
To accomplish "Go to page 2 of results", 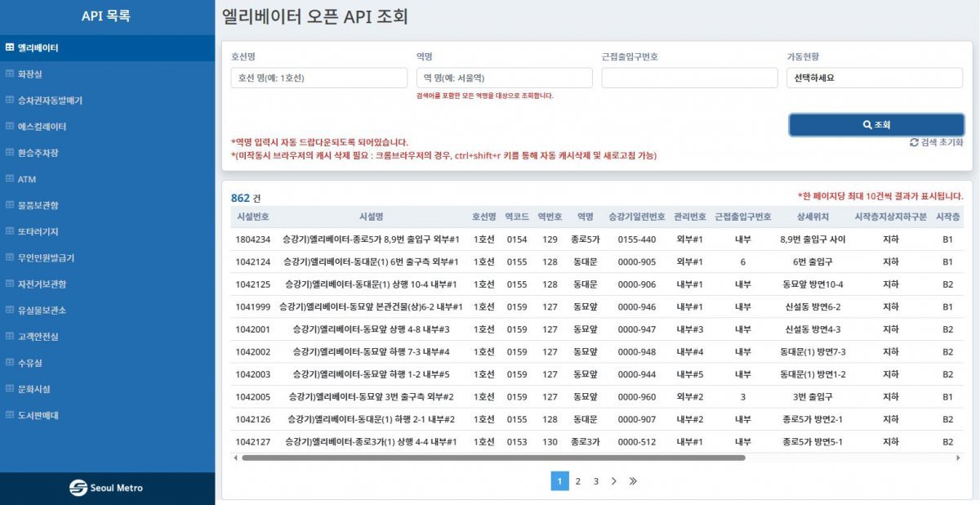I will (x=577, y=481).
